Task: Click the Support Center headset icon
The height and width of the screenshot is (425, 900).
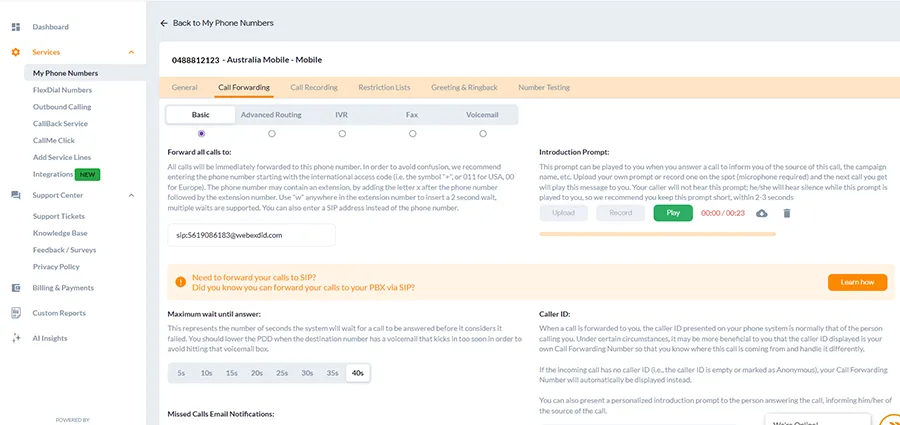Action: point(15,195)
